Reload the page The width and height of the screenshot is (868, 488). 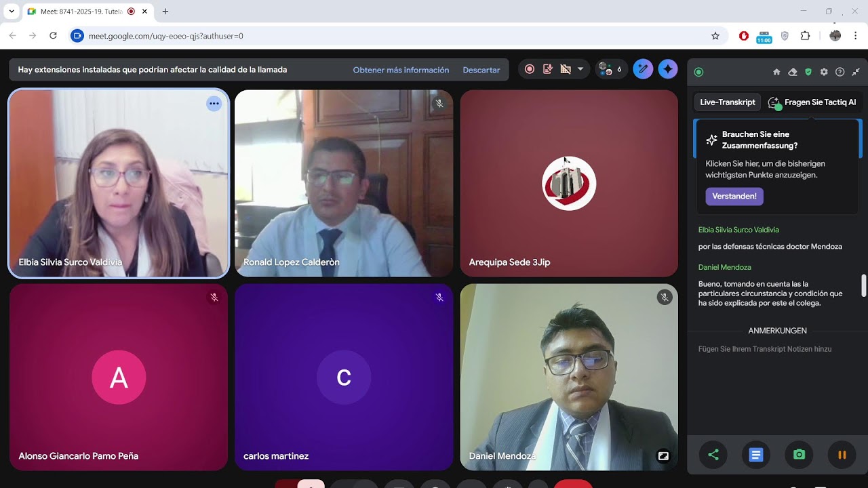click(53, 36)
